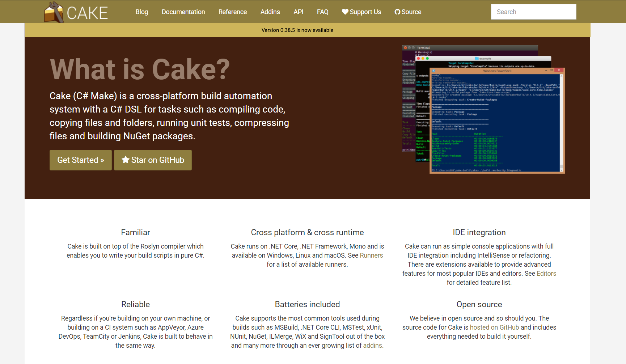Open the Blog page
Image resolution: width=626 pixels, height=364 pixels.
pos(142,12)
